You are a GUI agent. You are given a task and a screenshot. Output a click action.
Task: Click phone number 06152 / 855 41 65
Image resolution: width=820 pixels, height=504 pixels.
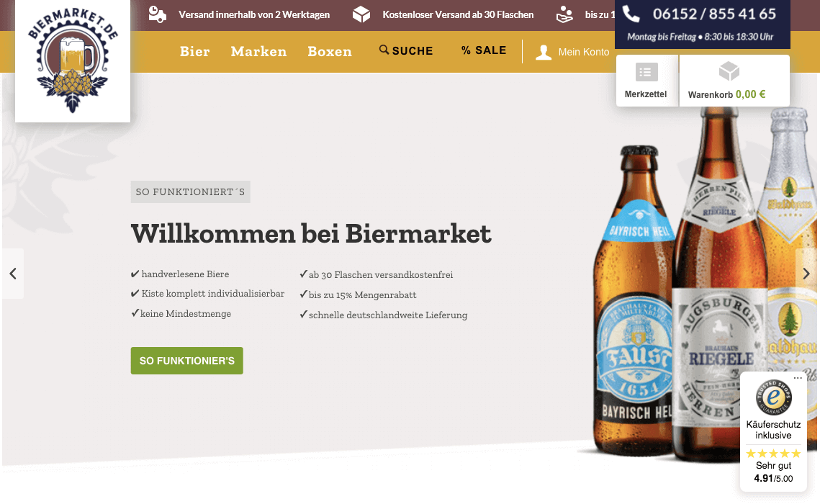click(714, 14)
